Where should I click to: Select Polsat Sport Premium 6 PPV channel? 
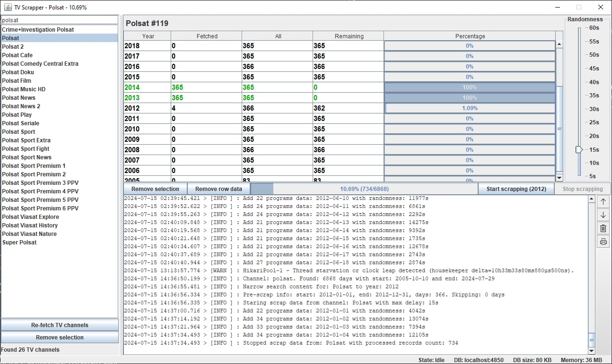coord(60,208)
